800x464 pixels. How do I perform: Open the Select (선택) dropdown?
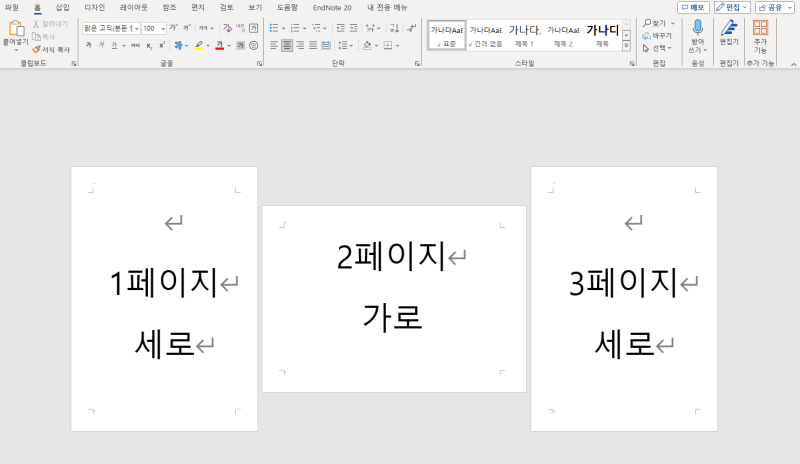657,48
